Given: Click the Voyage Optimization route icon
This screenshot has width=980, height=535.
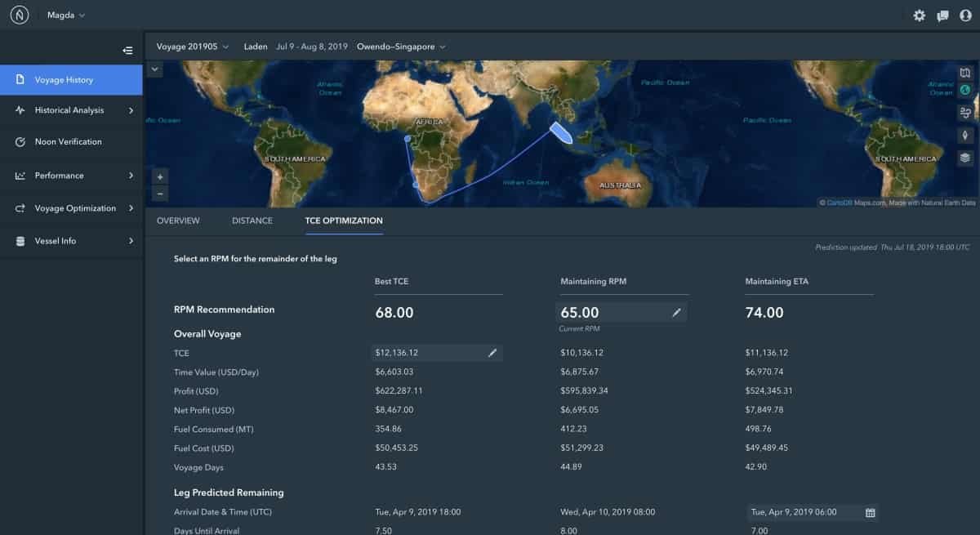Looking at the screenshot, I should click(x=20, y=208).
